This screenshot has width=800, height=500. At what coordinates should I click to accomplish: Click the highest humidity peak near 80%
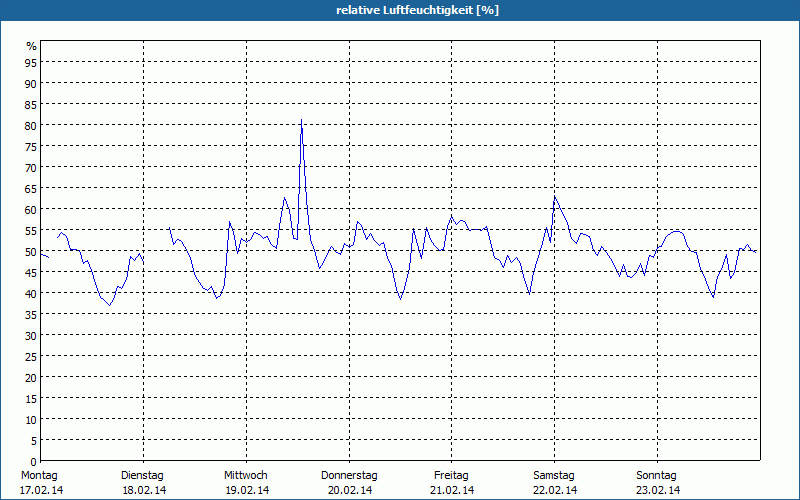click(301, 122)
